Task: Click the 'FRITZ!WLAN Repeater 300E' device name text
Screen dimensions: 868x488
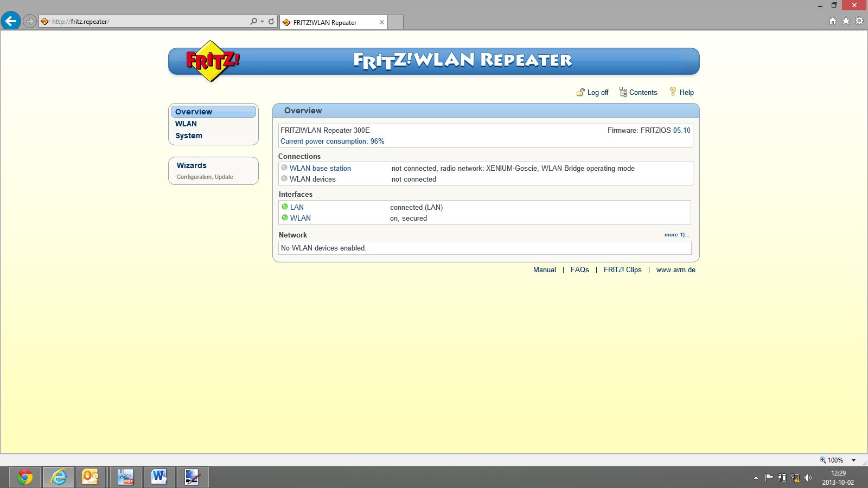Action: pos(325,130)
